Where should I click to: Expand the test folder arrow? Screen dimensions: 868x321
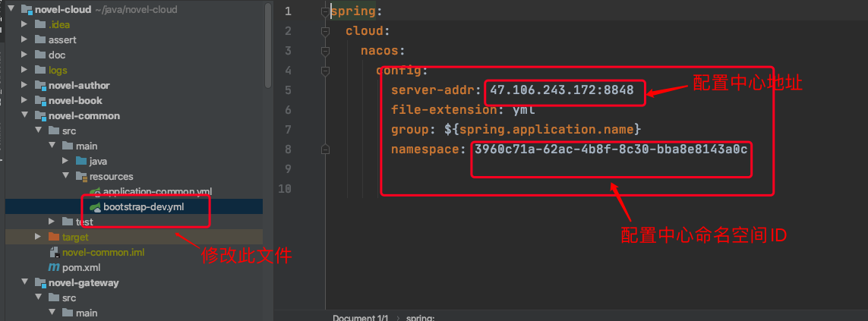(x=52, y=222)
